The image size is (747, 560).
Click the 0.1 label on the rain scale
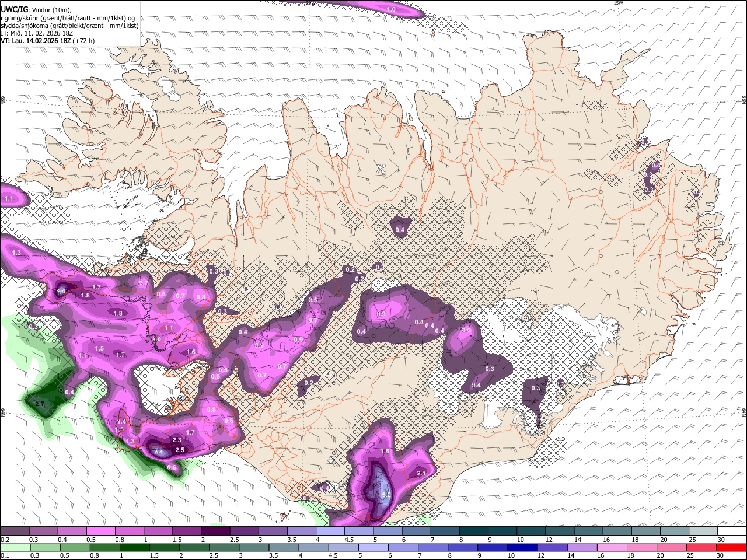pyautogui.click(x=4, y=556)
